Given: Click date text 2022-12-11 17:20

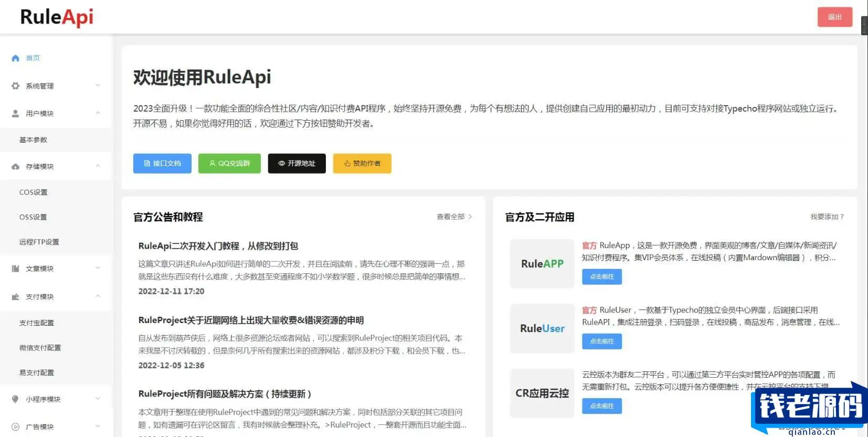Looking at the screenshot, I should click(x=171, y=291).
